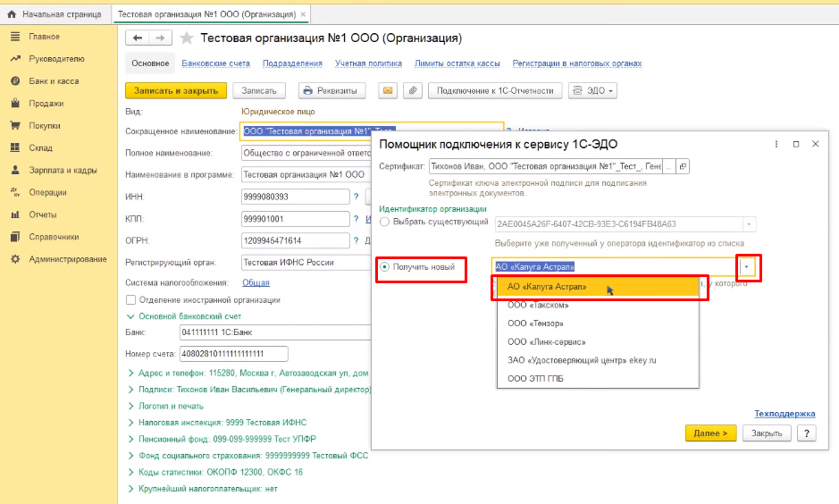The width and height of the screenshot is (839, 504).
Task: Click the Администрирование gear icon
Action: point(15,259)
